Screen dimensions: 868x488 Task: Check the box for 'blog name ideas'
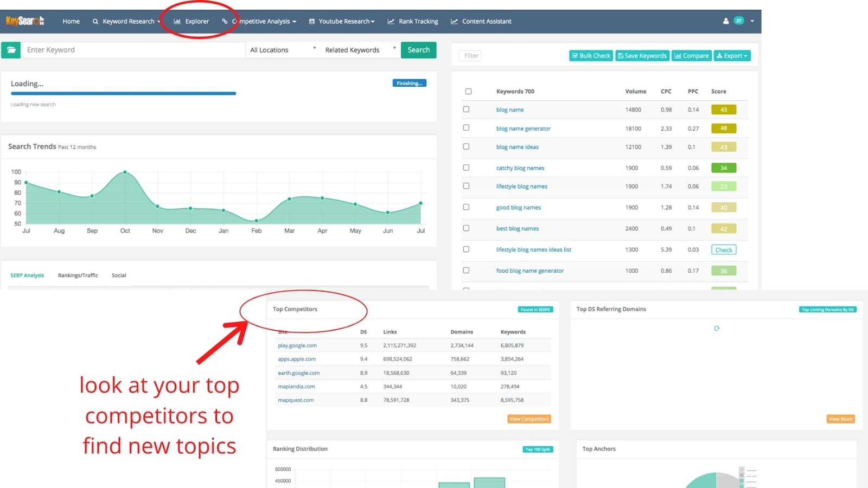(x=466, y=146)
